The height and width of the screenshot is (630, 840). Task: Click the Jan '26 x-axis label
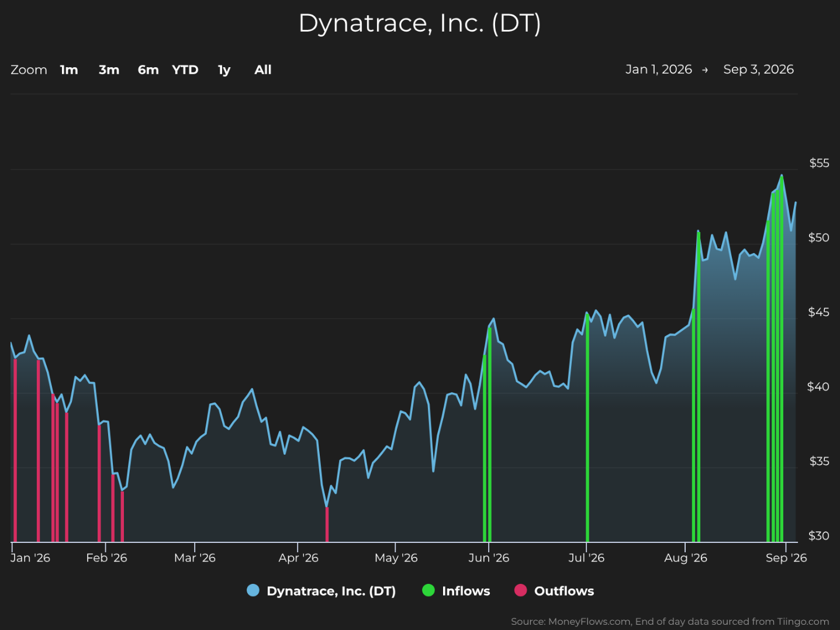pos(30,558)
